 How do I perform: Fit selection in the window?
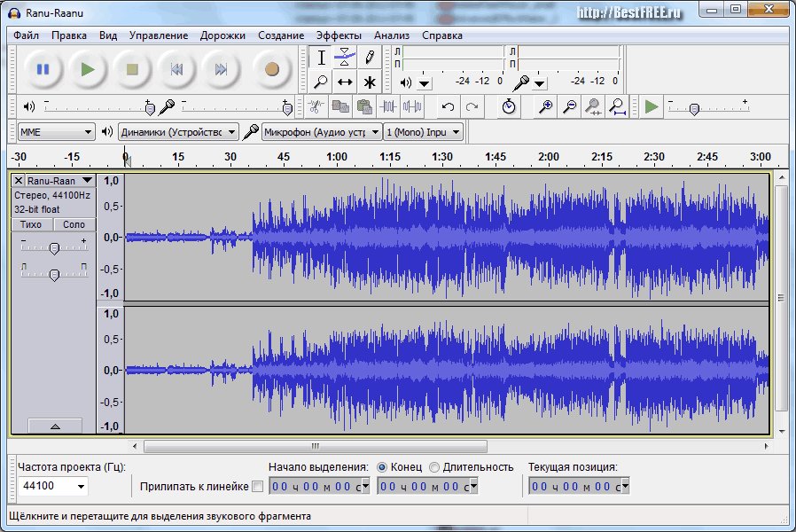click(x=593, y=106)
